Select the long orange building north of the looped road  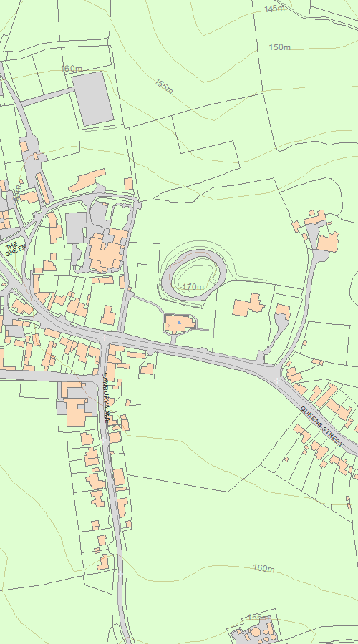click(x=87, y=180)
